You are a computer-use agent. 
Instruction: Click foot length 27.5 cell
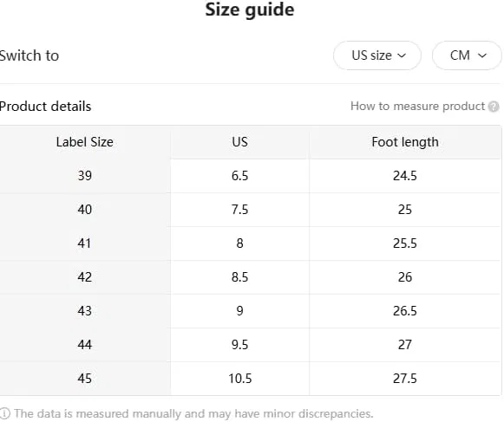tap(405, 379)
